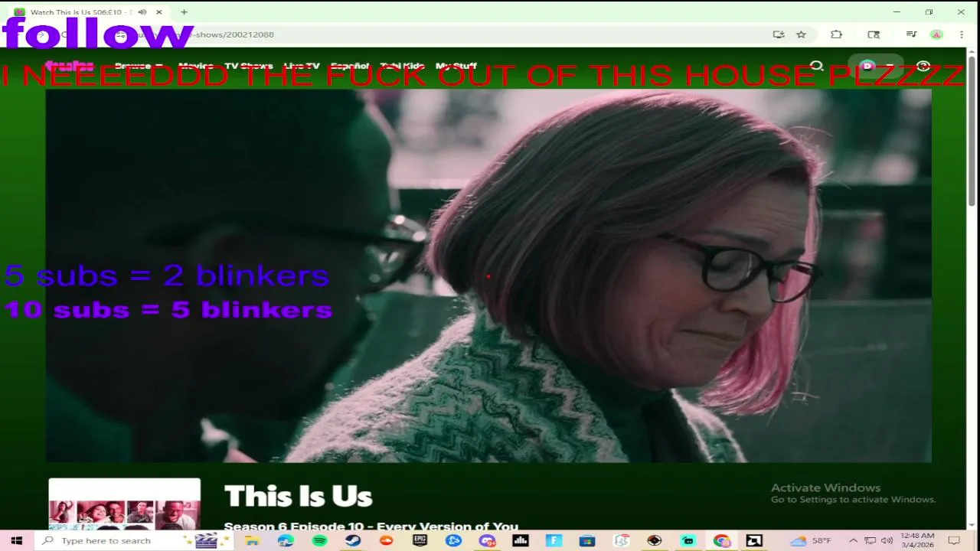Screen dimensions: 980x551
Task: Expand the system tray hidden icons chevron
Action: [853, 540]
